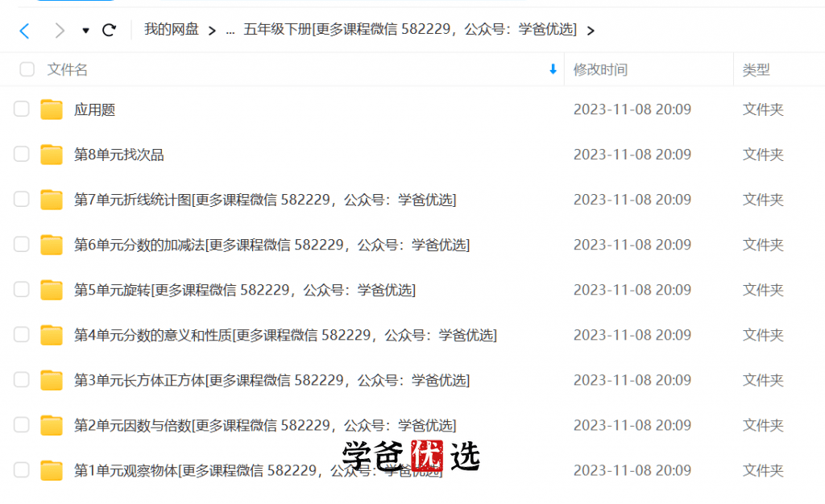The width and height of the screenshot is (825, 504).
Task: Select the 第8单元找次品 folder name
Action: [x=119, y=155]
